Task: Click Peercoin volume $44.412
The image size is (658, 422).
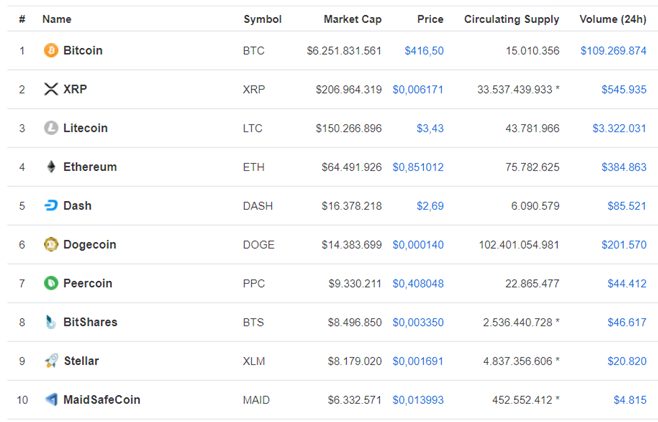Action: point(627,284)
